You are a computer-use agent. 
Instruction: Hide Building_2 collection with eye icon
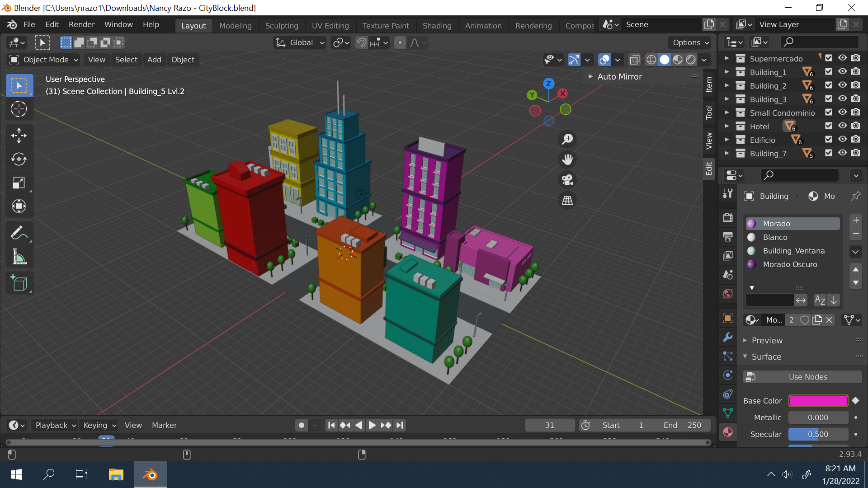[x=842, y=85]
